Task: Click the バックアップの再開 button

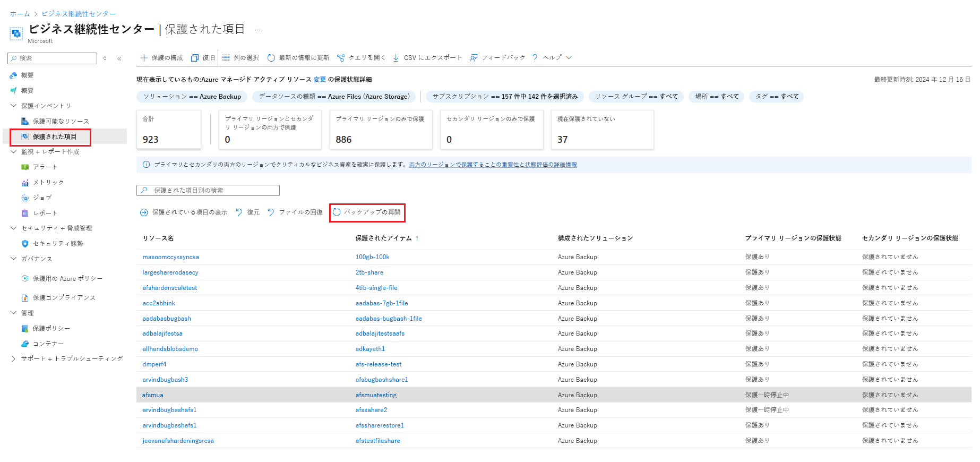Action: (367, 212)
